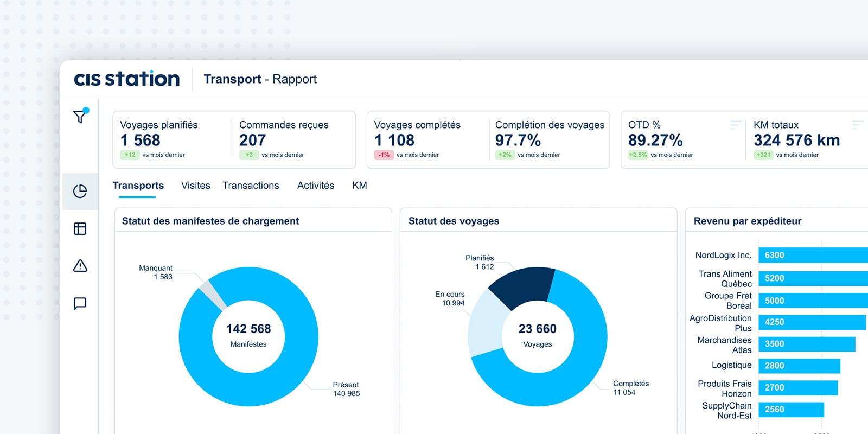Open the chat messages sidebar icon
This screenshot has height=434, width=868.
coord(80,303)
